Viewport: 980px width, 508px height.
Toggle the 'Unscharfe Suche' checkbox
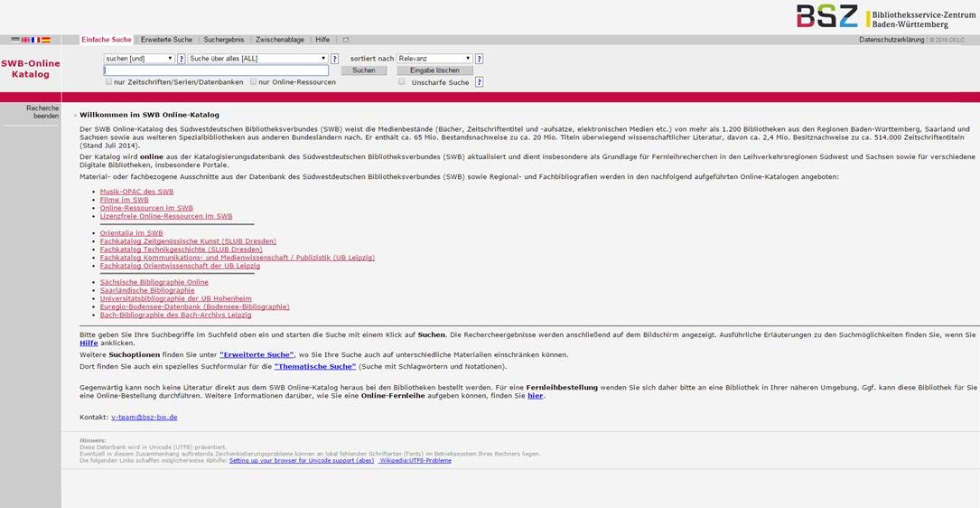click(x=402, y=81)
